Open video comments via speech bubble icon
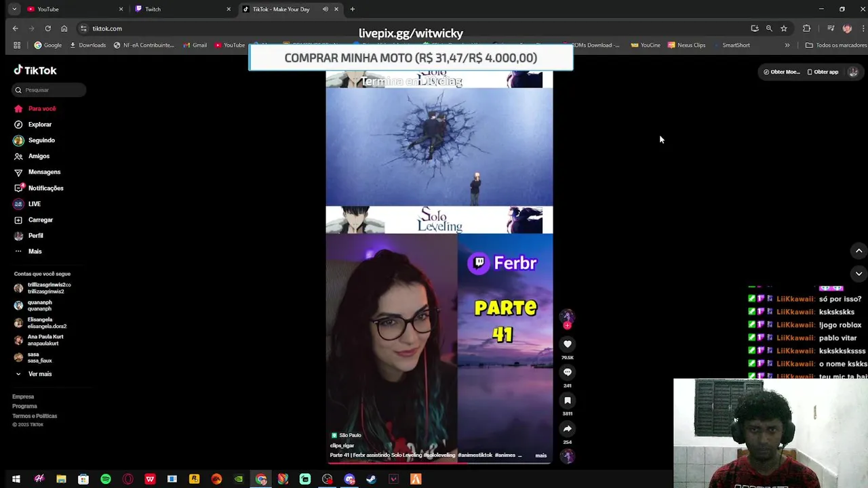Screen dimensions: 868x488 568,372
